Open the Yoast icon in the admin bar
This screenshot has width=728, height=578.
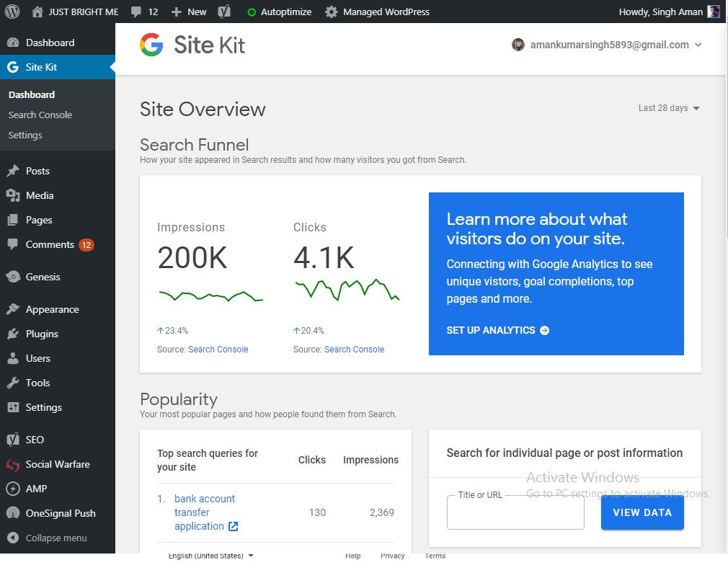(x=224, y=12)
